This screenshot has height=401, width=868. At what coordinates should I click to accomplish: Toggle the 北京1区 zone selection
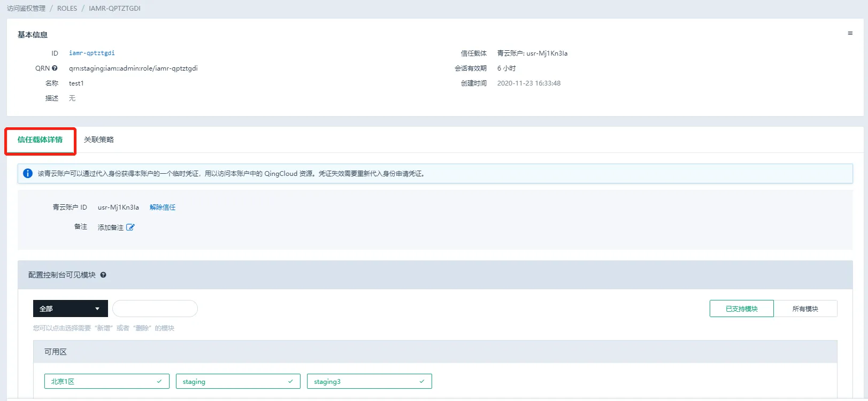(x=106, y=381)
